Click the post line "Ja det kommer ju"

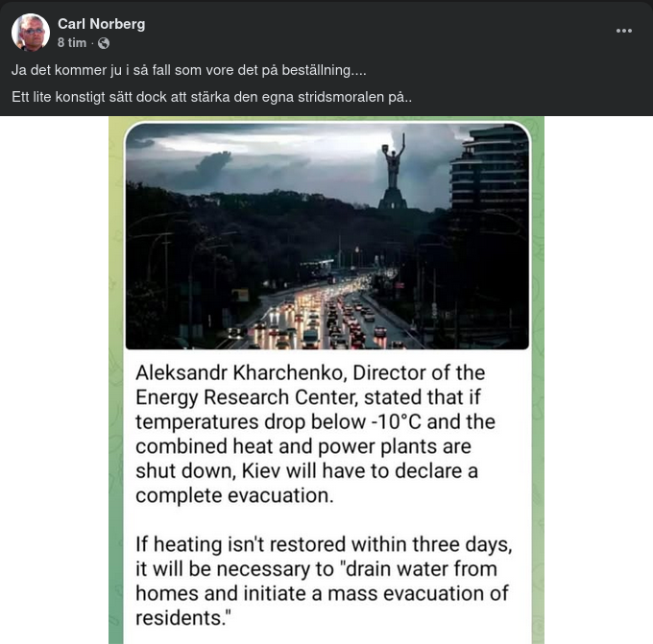pyautogui.click(x=188, y=71)
